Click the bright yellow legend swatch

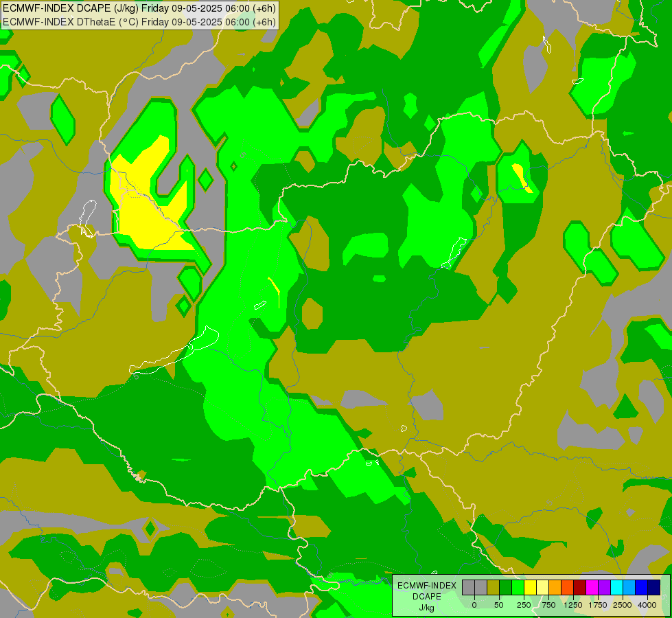click(530, 588)
